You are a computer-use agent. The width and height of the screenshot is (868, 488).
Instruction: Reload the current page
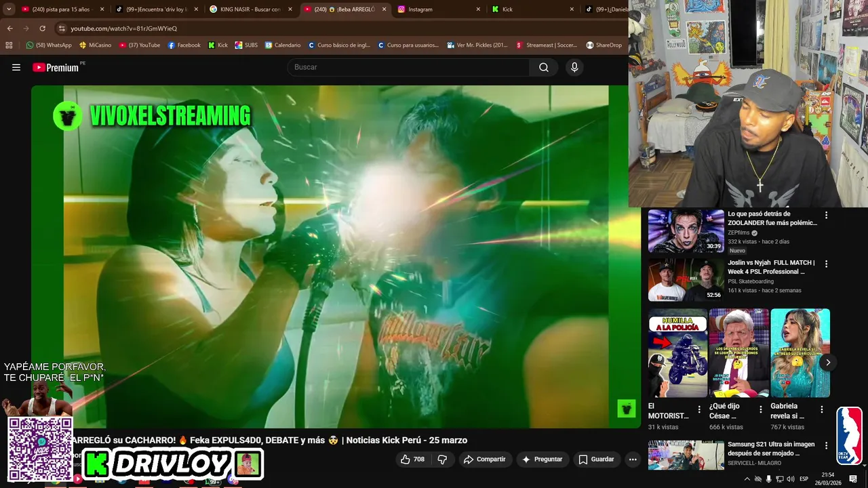click(42, 28)
